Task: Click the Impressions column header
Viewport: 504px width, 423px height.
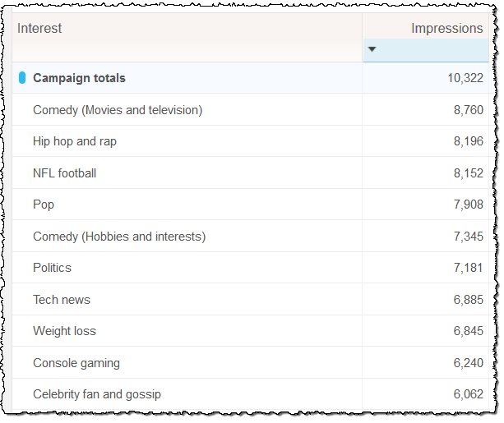Action: click(446, 28)
